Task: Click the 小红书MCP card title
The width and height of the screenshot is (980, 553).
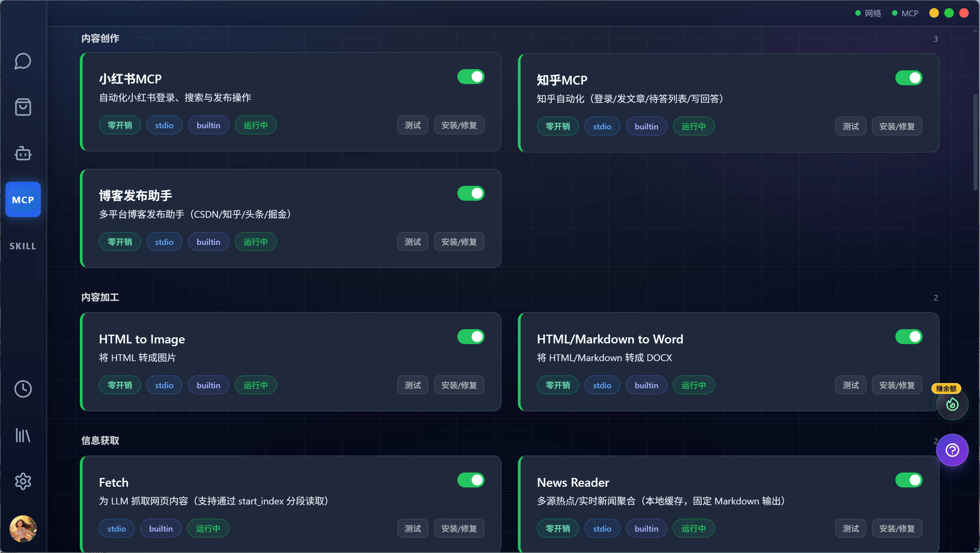Action: [x=130, y=79]
